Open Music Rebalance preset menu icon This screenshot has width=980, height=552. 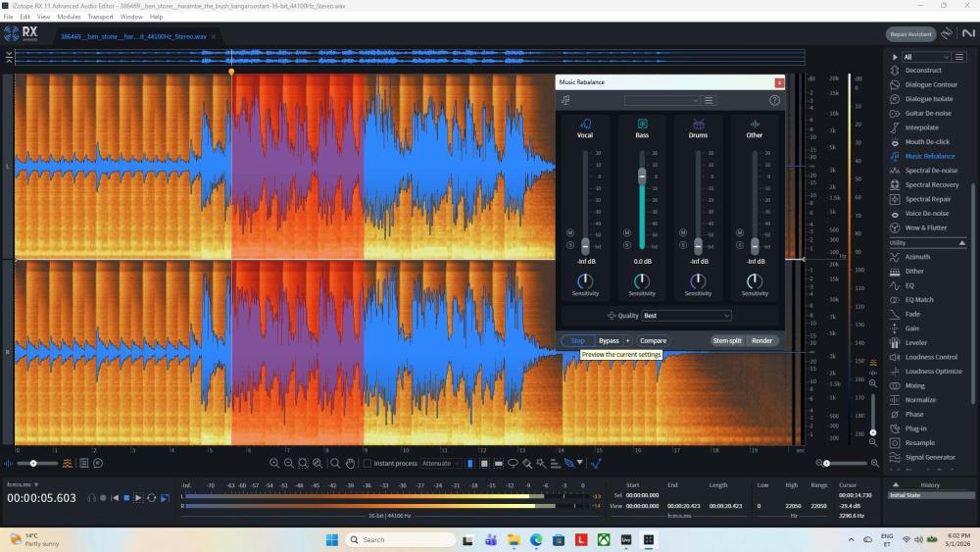tap(709, 100)
